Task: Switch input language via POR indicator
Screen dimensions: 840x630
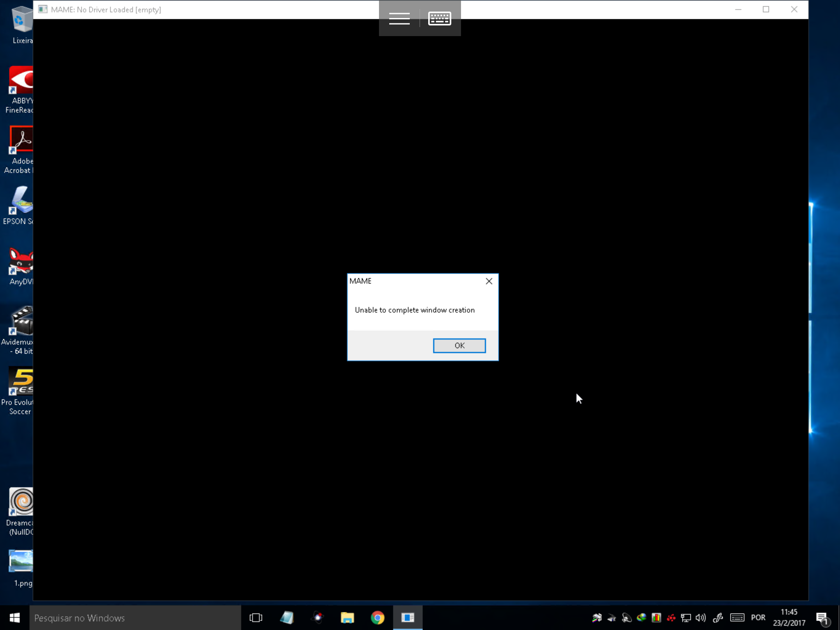Action: (758, 618)
